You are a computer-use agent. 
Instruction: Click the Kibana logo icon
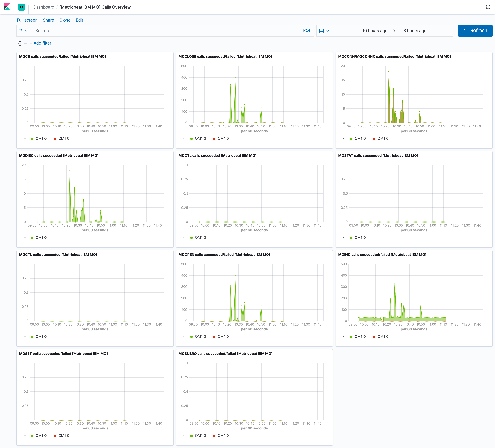[x=7, y=7]
